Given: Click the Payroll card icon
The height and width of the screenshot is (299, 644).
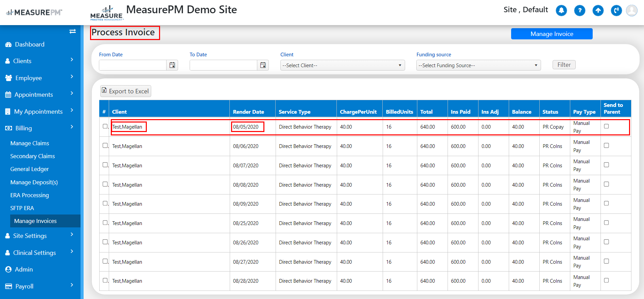Looking at the screenshot, I should pyautogui.click(x=8, y=286).
